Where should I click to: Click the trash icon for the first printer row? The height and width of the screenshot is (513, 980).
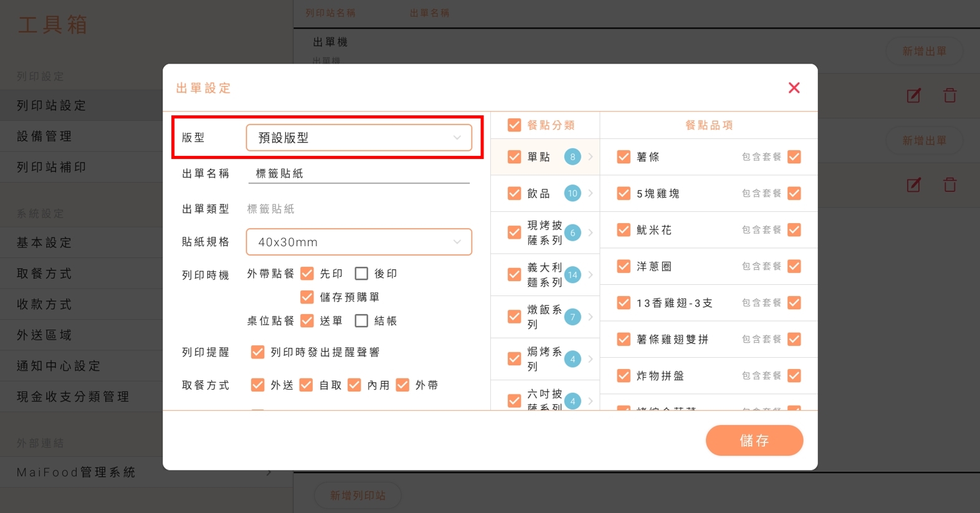click(x=949, y=95)
